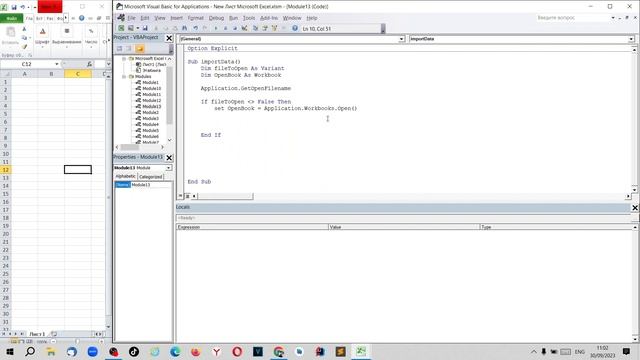Screen dimensions: 640x360
Task: Open the green File tab in Excel
Action: (x=11, y=18)
